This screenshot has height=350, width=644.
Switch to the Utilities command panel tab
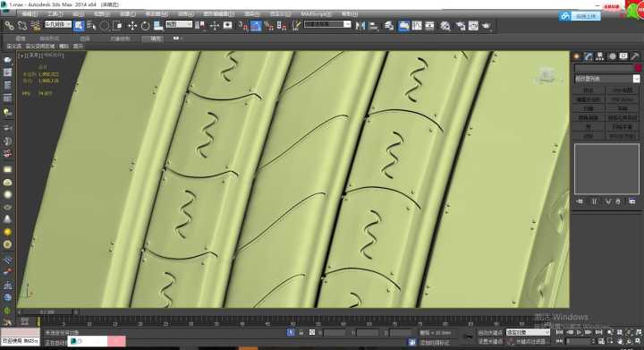[635, 56]
